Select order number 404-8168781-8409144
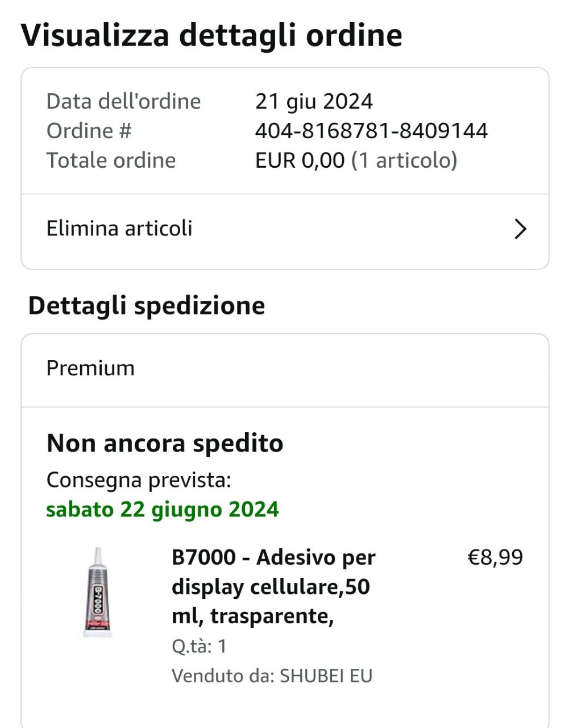The image size is (569, 728). (x=371, y=131)
